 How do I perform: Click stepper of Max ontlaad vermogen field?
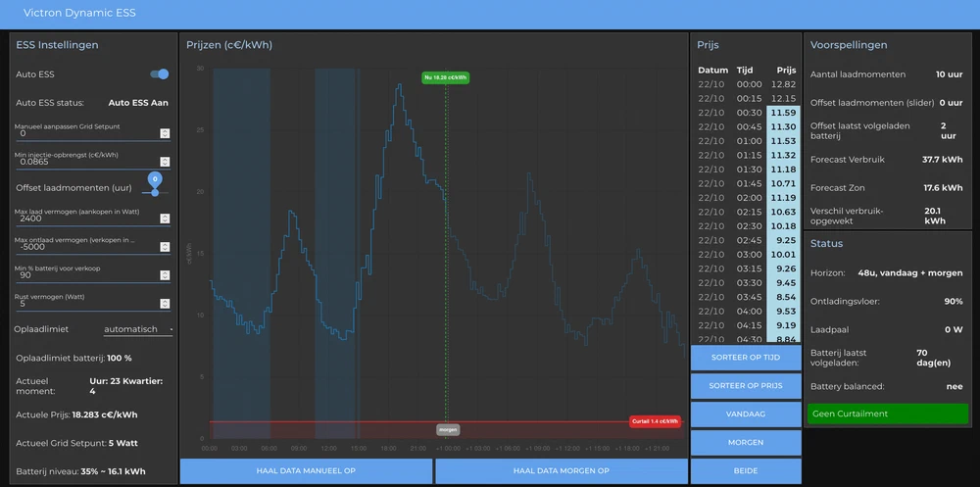165,246
